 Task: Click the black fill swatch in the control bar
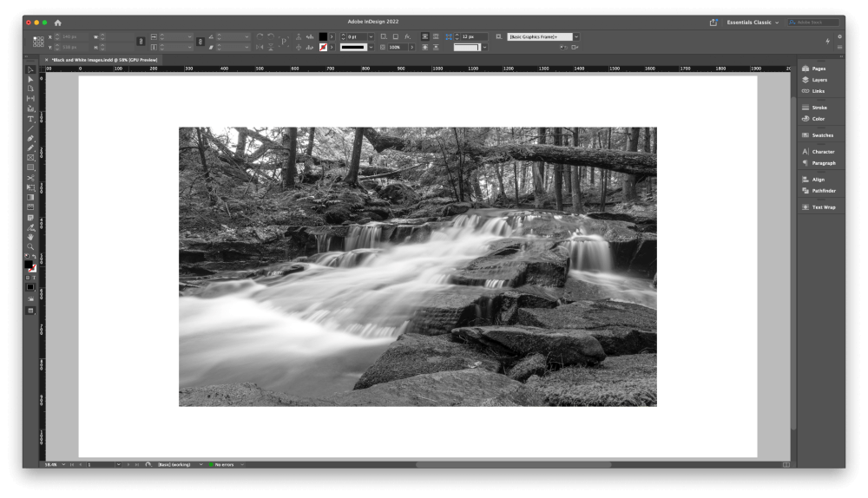(x=323, y=37)
